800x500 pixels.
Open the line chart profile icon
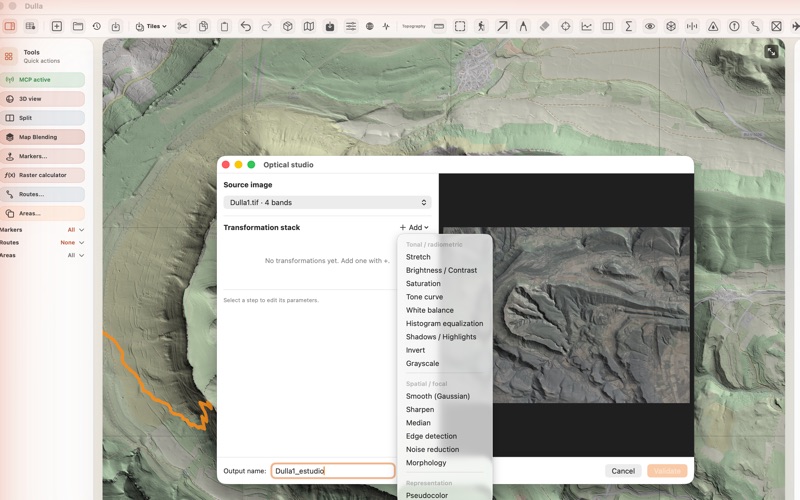point(587,26)
